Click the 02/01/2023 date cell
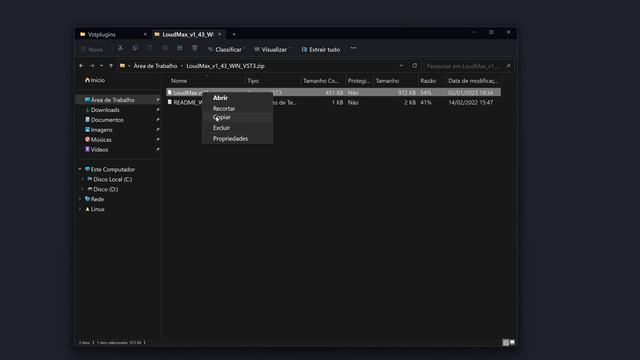The image size is (640, 360). pyautogui.click(x=471, y=93)
